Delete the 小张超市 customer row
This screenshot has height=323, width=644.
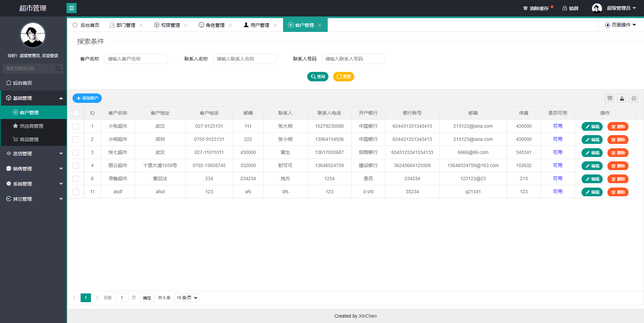tap(618, 127)
